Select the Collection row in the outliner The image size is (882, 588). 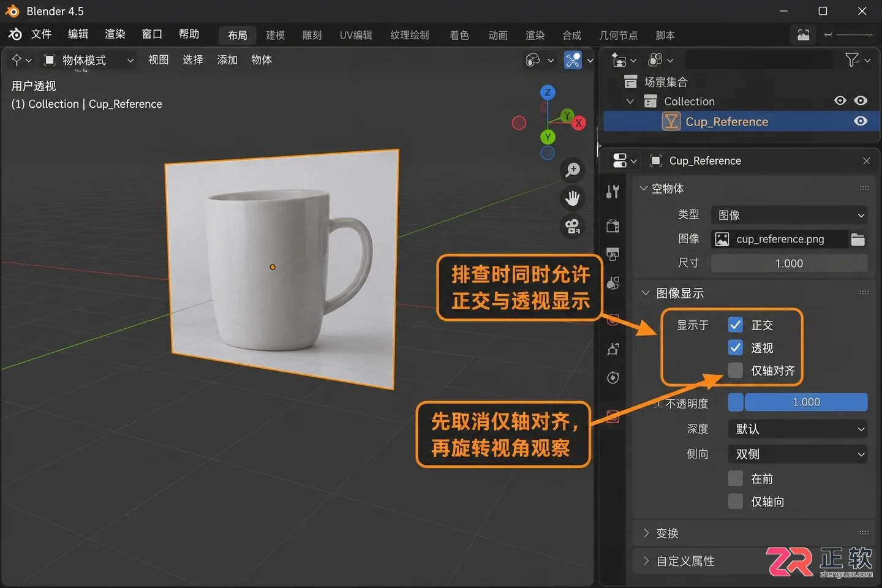click(x=741, y=101)
